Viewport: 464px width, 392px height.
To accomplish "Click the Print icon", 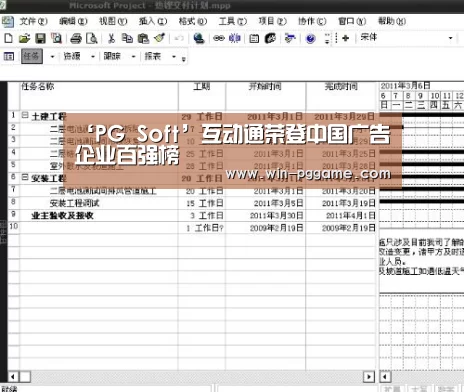I will (x=76, y=38).
